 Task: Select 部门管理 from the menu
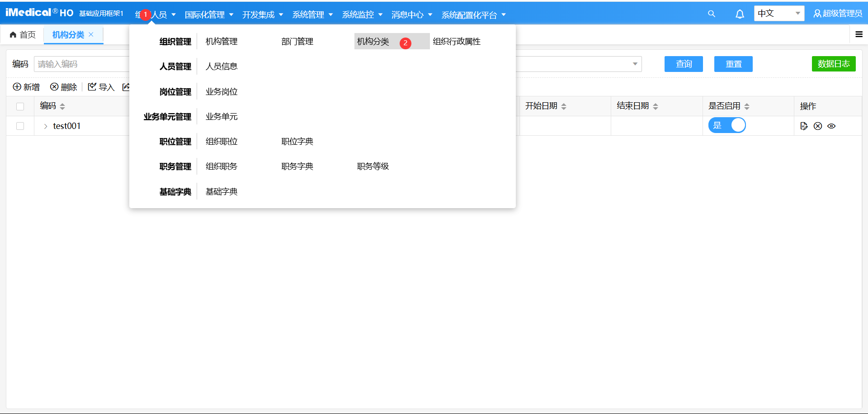(297, 42)
